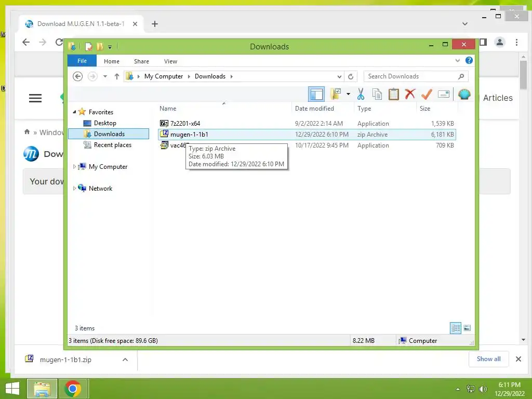Go up one folder level

click(x=117, y=76)
